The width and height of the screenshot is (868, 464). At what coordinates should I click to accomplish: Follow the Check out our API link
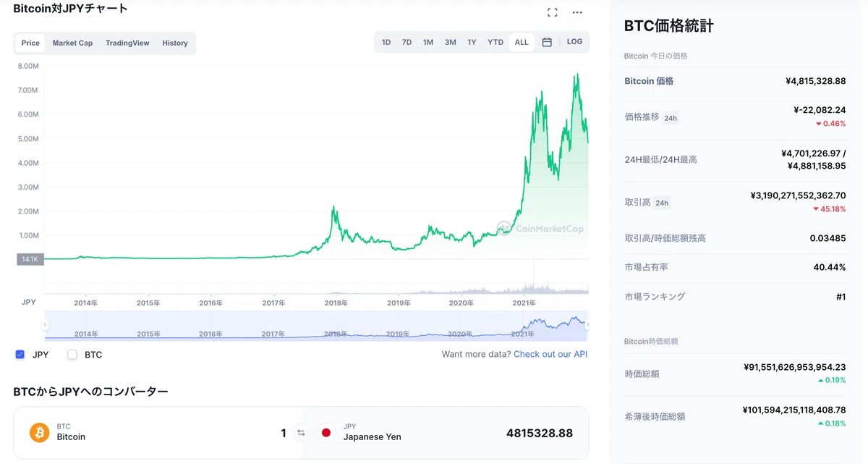[550, 354]
